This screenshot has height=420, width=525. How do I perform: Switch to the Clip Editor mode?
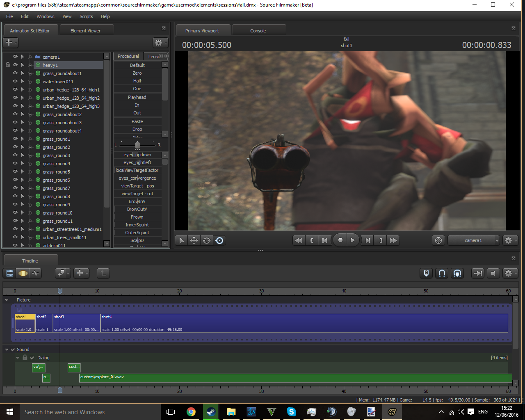coord(10,273)
